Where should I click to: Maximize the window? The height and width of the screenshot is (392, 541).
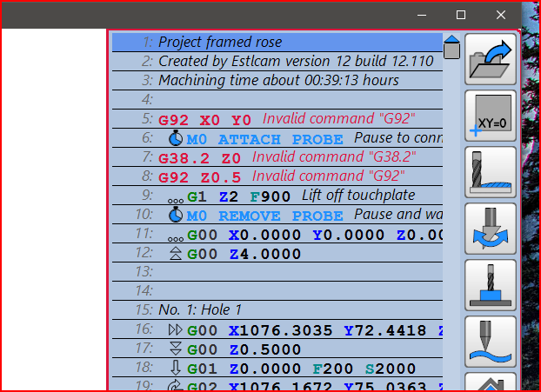coord(461,15)
